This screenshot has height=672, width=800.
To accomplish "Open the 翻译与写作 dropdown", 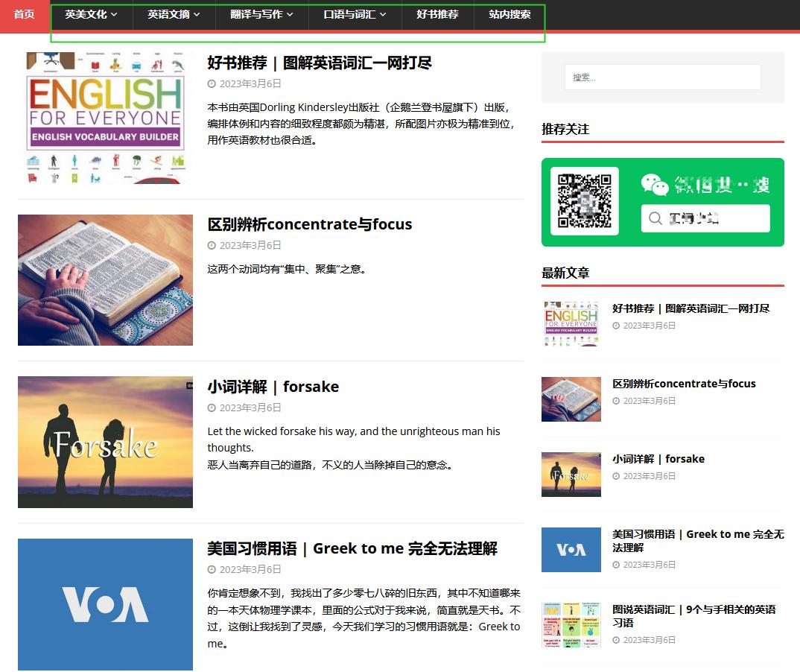I will point(261,13).
